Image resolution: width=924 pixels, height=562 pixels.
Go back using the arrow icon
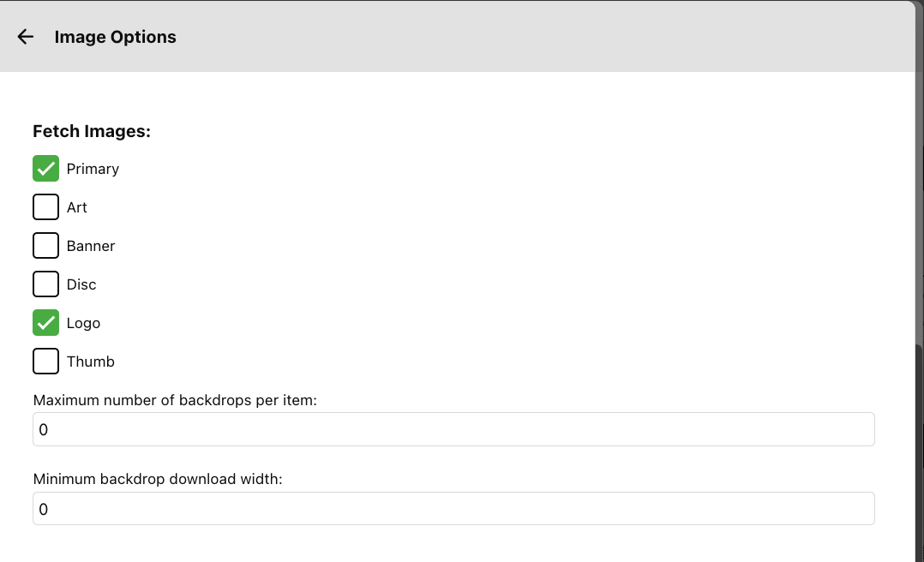[x=26, y=37]
